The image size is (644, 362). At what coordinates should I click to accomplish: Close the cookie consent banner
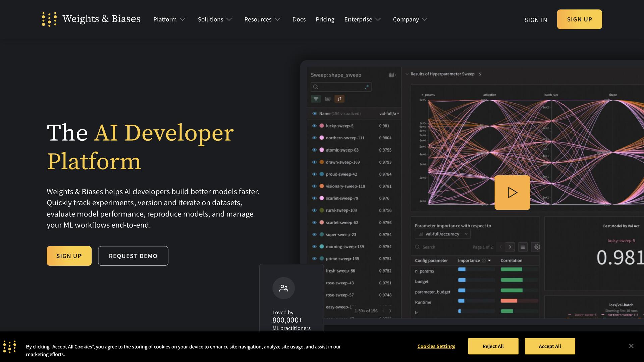pyautogui.click(x=631, y=346)
